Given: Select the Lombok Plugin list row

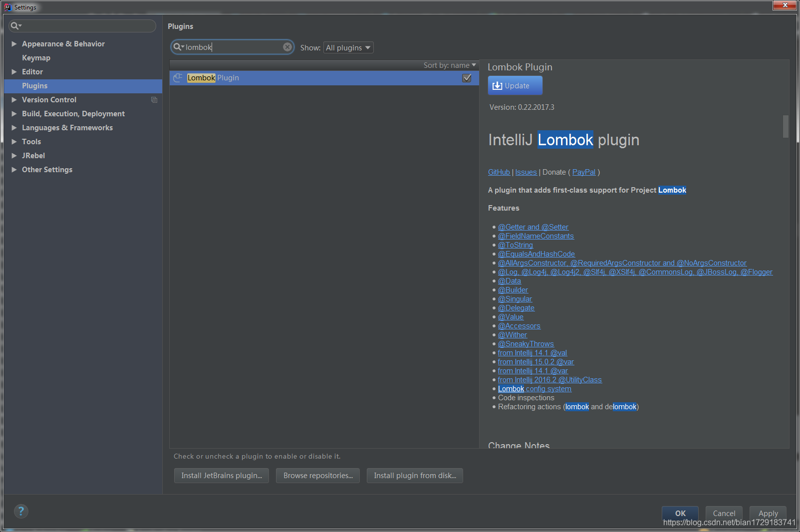Looking at the screenshot, I should tap(324, 78).
